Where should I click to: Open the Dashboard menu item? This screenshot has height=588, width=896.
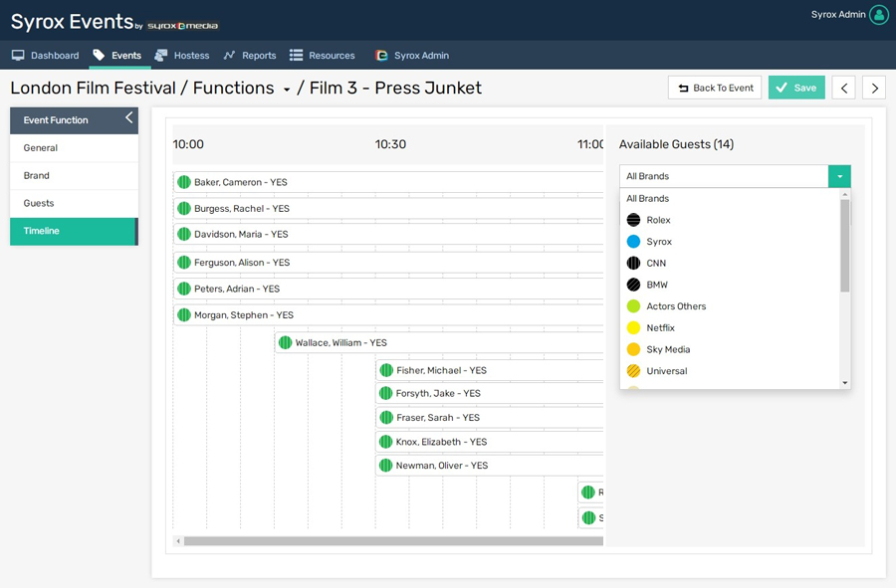(46, 56)
